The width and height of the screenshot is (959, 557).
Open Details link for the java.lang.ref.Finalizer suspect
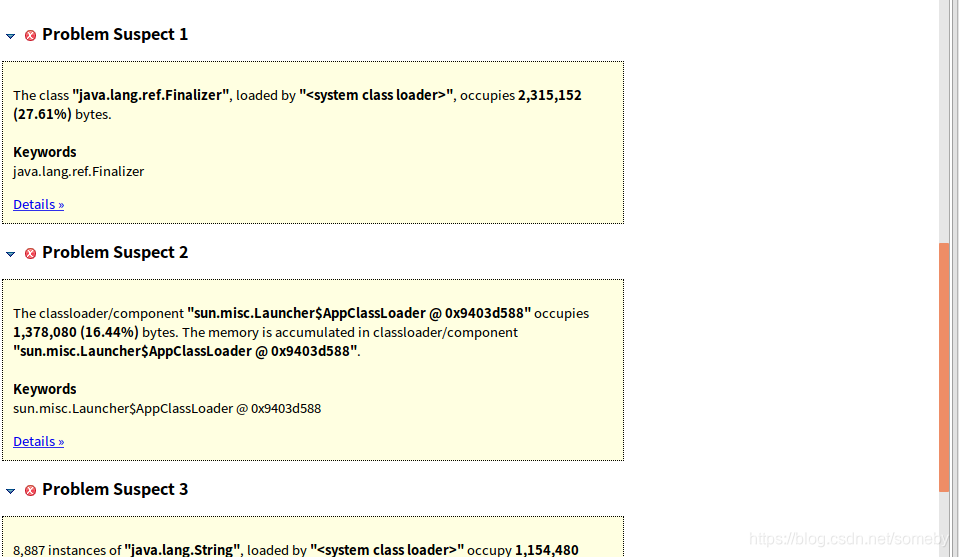(39, 204)
